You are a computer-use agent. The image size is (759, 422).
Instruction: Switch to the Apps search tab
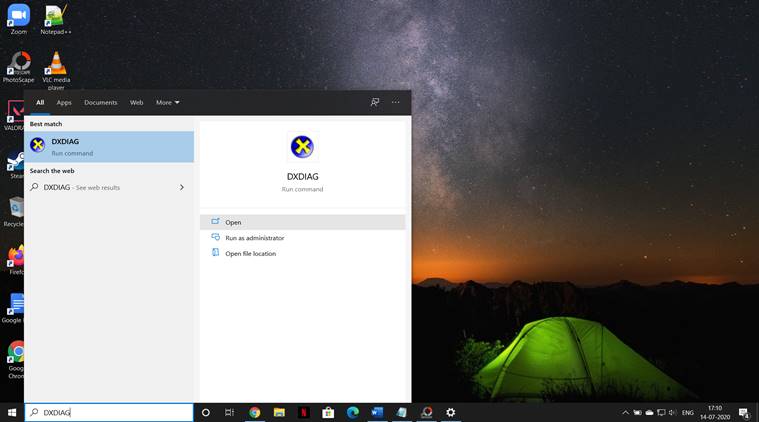click(64, 103)
